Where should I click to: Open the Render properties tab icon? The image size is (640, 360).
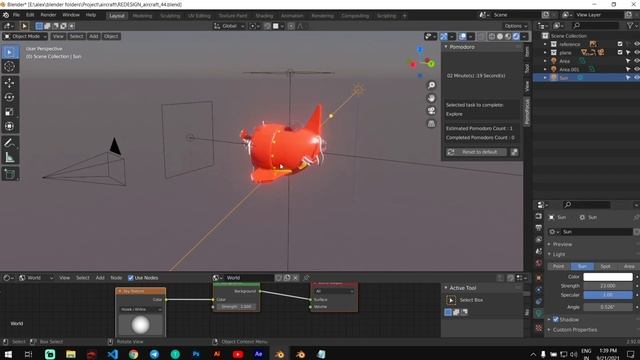pos(539,216)
